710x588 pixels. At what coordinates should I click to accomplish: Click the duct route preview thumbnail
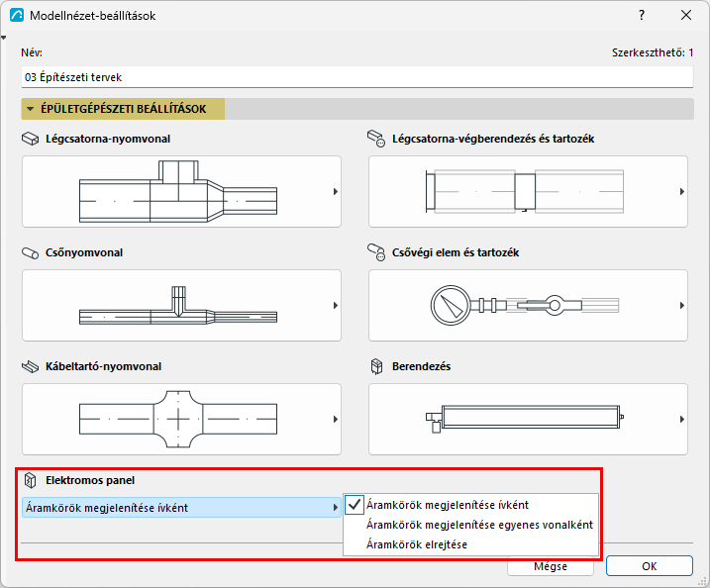[181, 191]
